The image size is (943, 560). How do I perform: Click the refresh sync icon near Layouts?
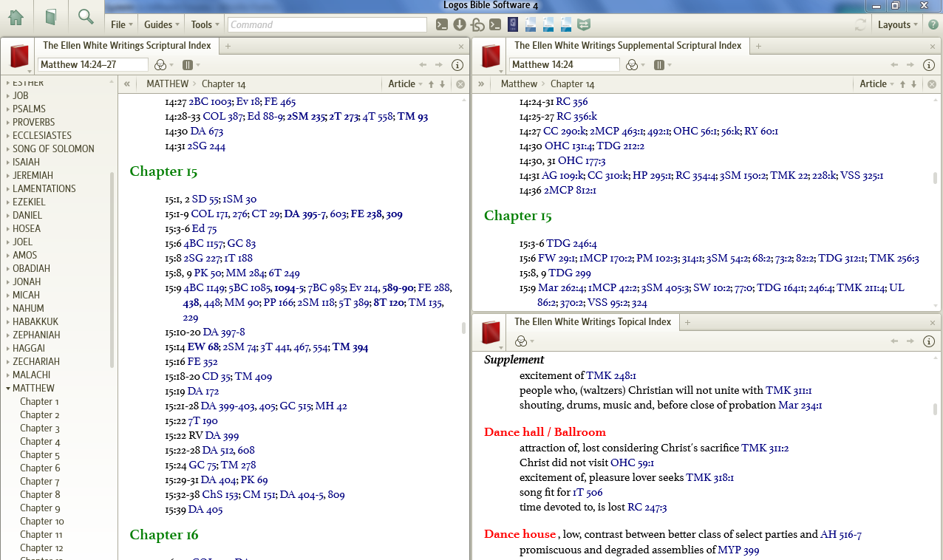(x=860, y=24)
